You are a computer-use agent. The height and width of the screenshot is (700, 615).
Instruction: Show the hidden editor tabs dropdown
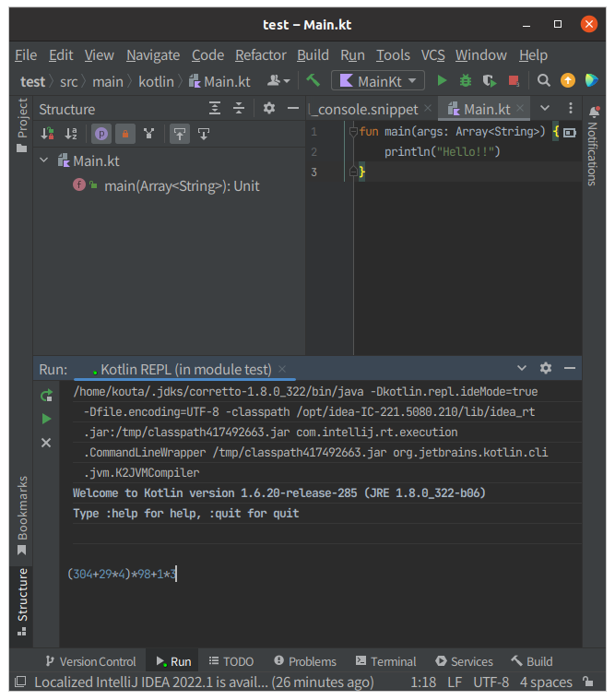(545, 108)
